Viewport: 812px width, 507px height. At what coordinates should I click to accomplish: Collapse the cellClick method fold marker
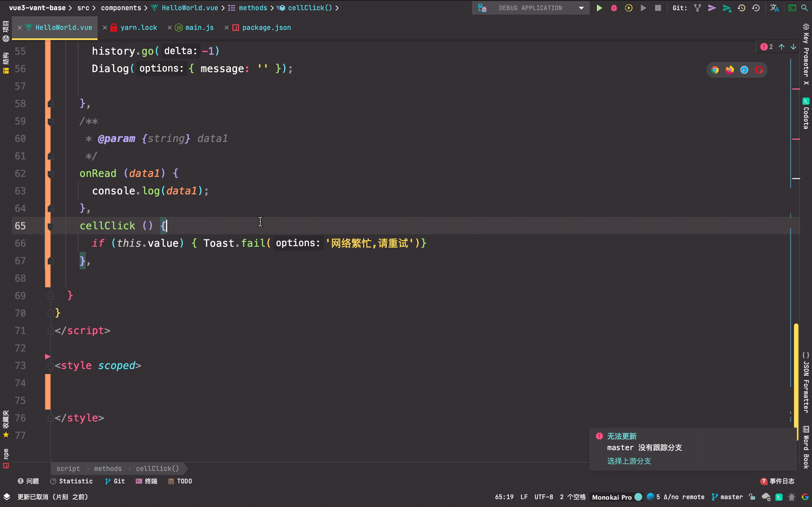51,226
